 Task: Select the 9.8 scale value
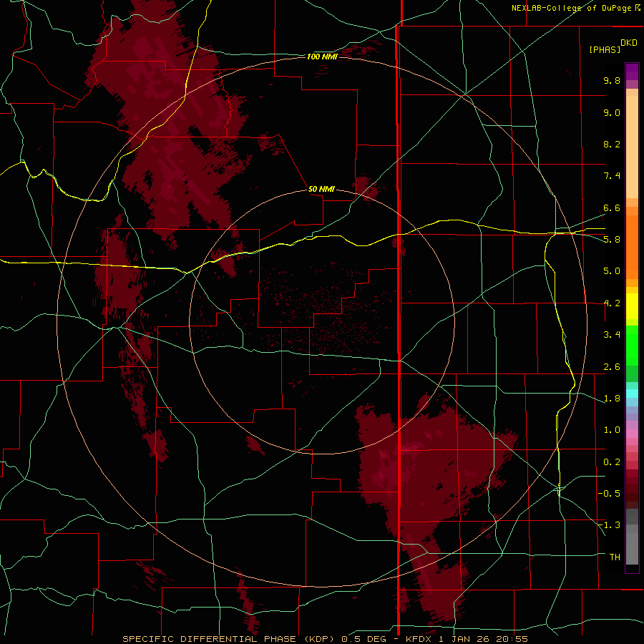612,80
